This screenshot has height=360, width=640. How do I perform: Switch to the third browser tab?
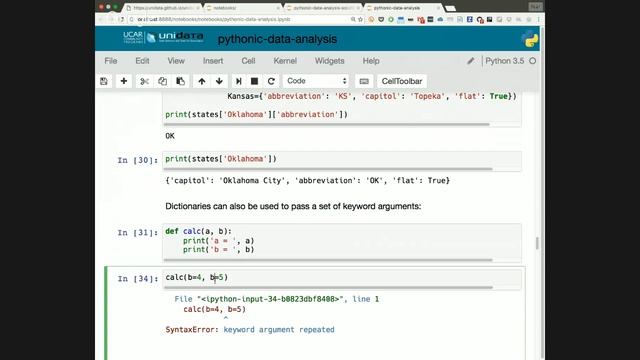pos(324,8)
